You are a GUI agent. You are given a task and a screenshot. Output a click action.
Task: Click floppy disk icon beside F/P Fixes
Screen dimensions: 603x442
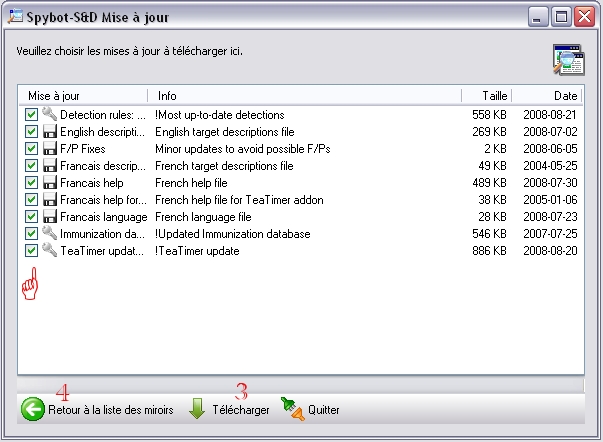(50, 148)
